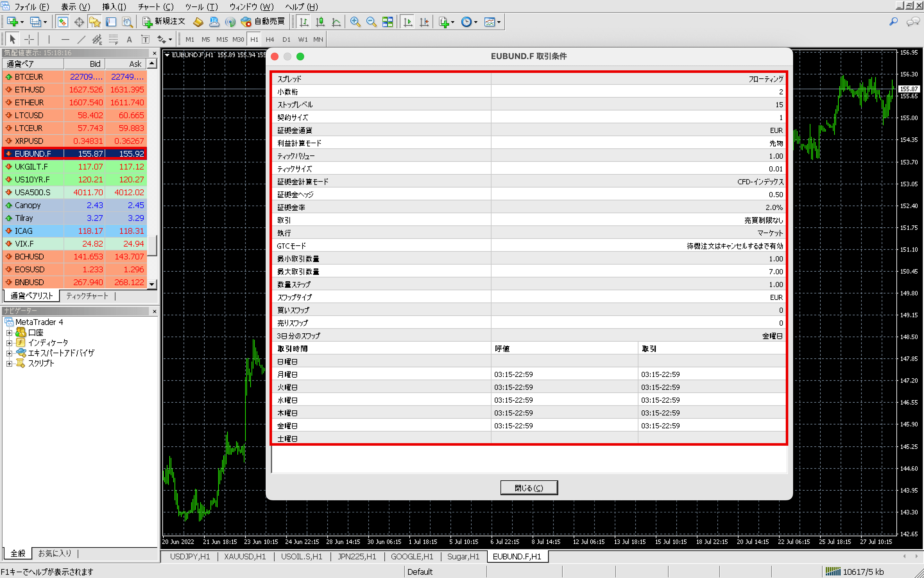Select the horizontal line drawing tool
This screenshot has width=924, height=578.
tap(65, 39)
